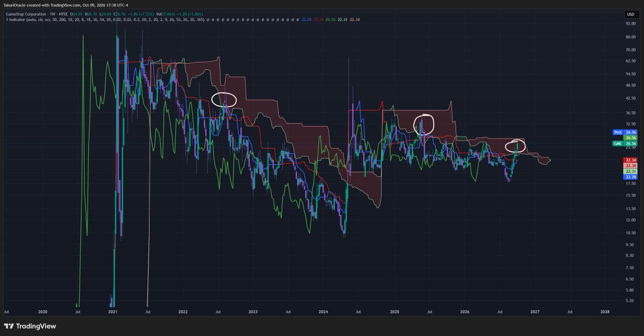Click the 17.50 price scale label

coord(631,183)
